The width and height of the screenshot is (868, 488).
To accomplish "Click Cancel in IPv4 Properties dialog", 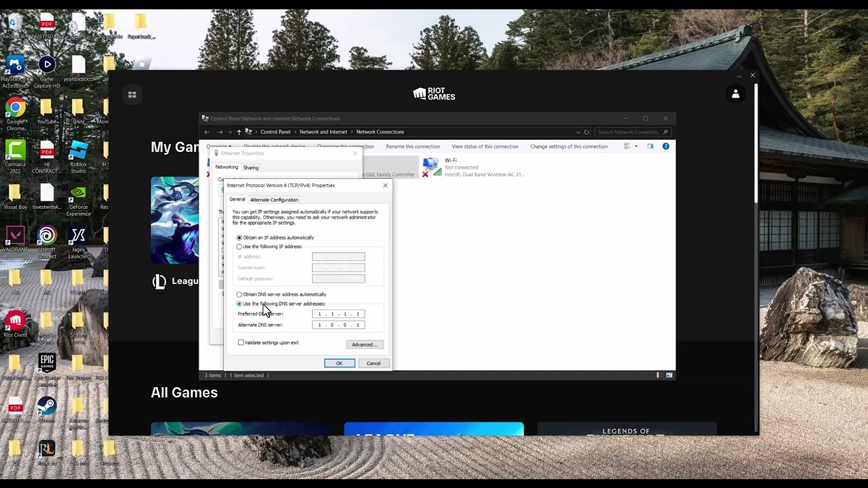I will 374,363.
